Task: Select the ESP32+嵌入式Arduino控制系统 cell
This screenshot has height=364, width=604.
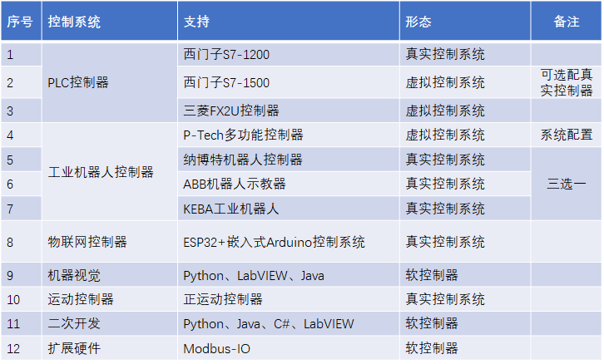Action: (289, 242)
